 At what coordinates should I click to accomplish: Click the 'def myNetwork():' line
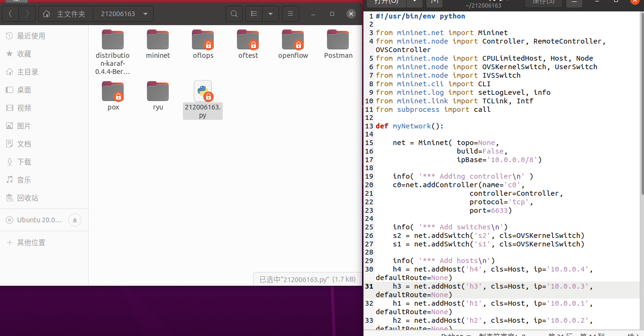click(409, 126)
